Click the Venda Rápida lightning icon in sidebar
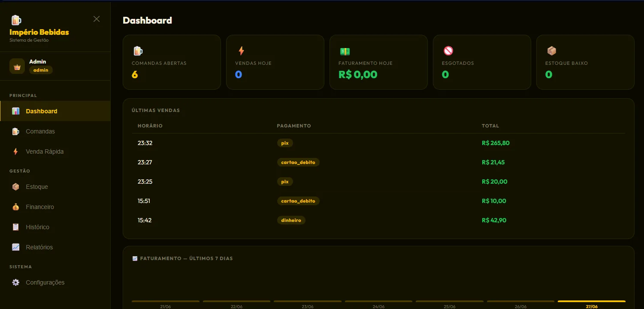Viewport: 644px width, 309px height. click(16, 151)
